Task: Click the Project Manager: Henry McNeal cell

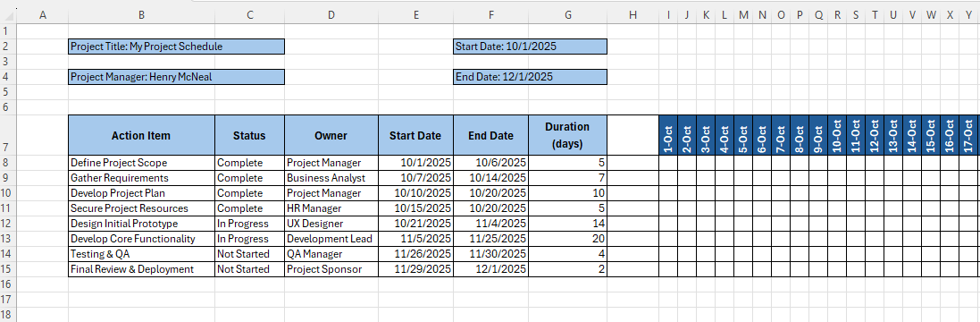Action: (x=176, y=77)
